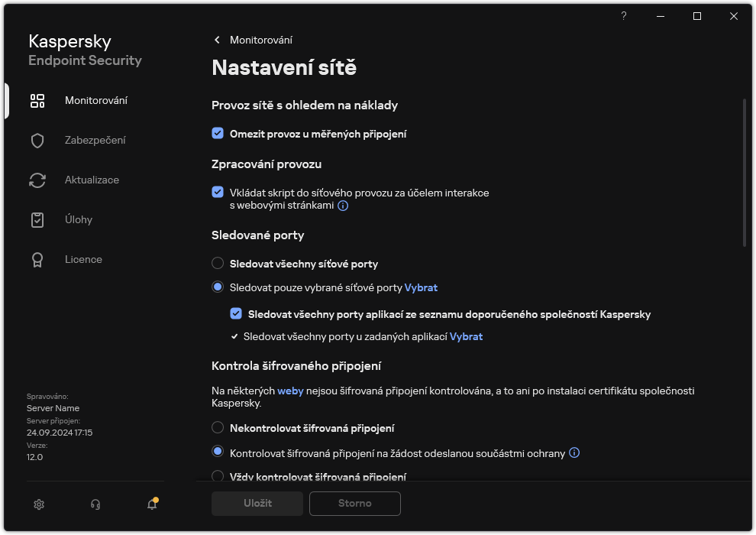Open the Monitorování sidebar section
The height and width of the screenshot is (535, 756).
tap(95, 101)
